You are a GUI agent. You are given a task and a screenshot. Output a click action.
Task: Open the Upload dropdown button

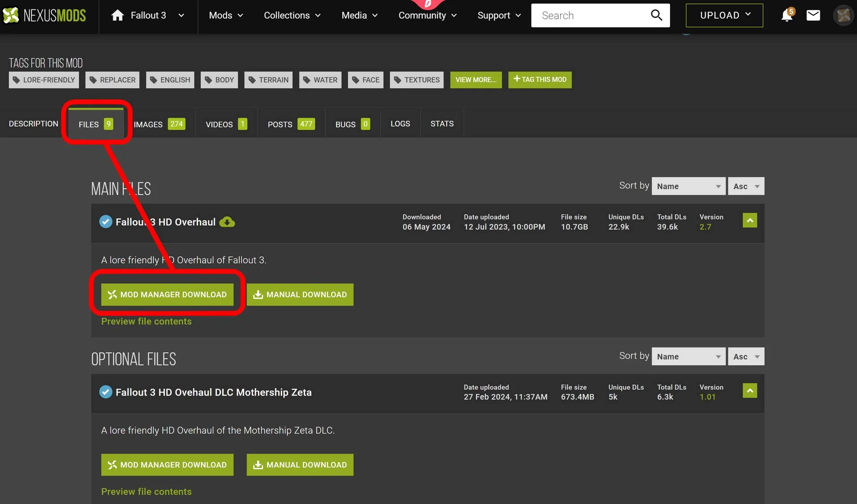click(x=724, y=16)
